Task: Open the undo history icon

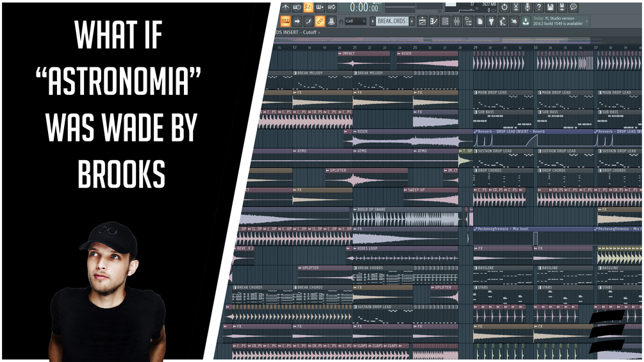Action: [504, 8]
